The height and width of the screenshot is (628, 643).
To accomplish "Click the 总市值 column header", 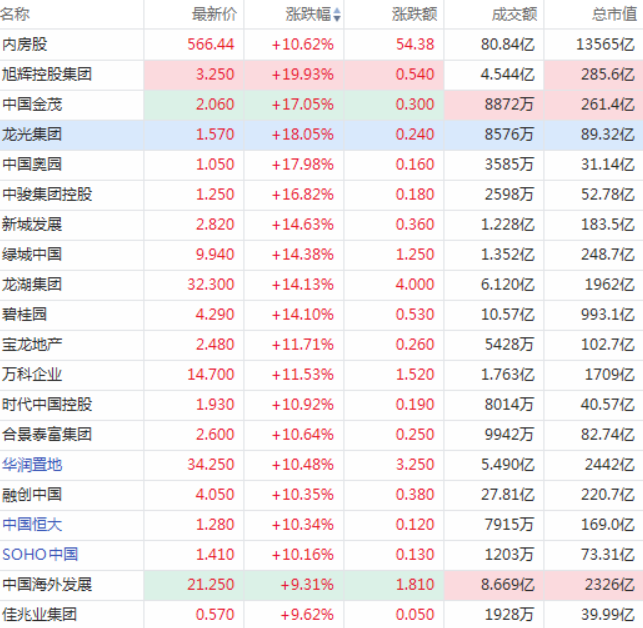I will pyautogui.click(x=614, y=14).
